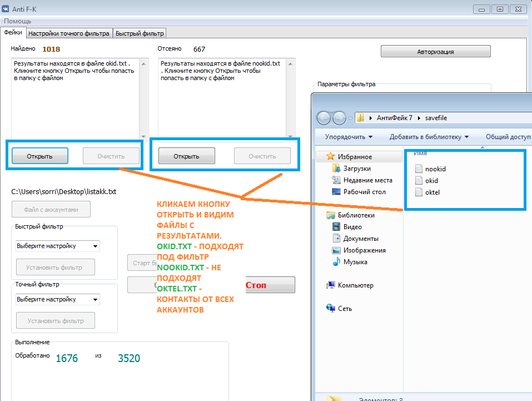Click inside the okid.txt results text area
This screenshot has height=401, width=532.
point(75,98)
